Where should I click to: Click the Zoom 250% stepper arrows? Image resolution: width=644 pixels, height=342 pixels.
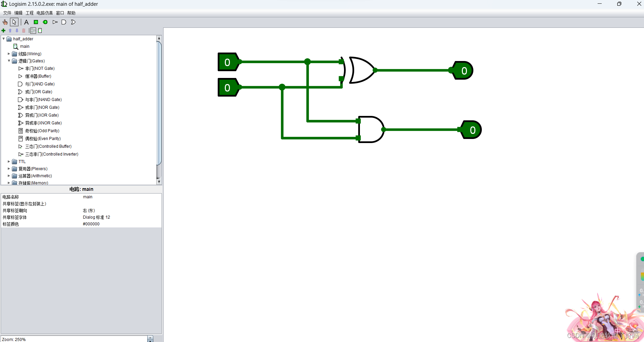150,339
